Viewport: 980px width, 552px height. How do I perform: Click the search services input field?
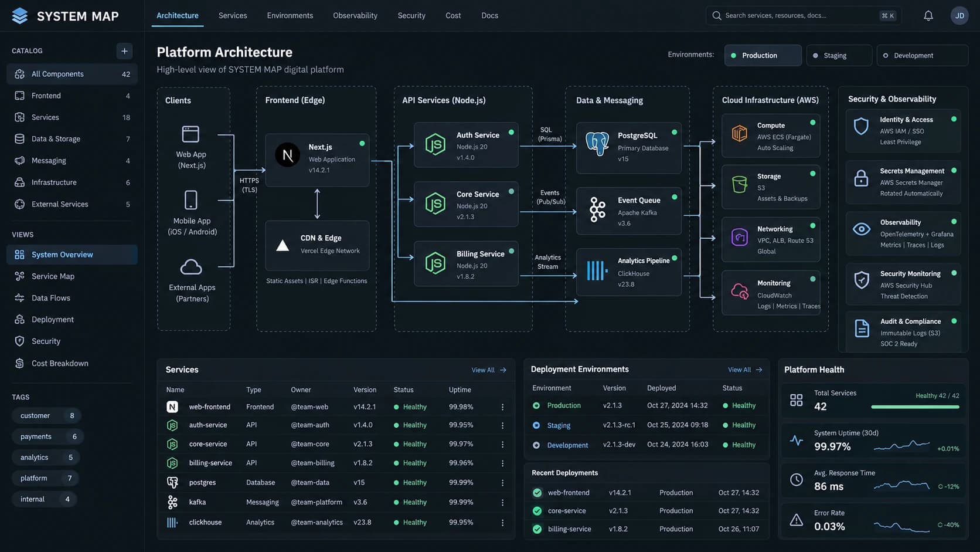[x=803, y=16]
